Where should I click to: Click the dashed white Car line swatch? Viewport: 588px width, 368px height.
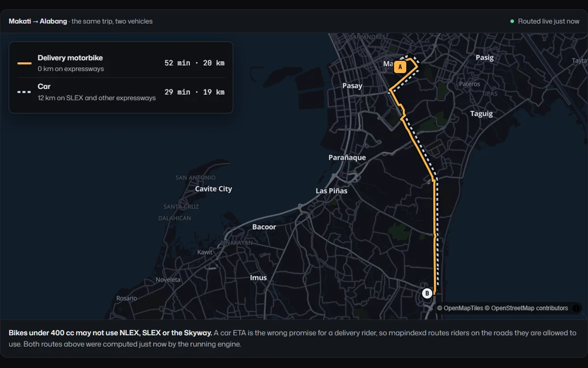[x=24, y=92]
